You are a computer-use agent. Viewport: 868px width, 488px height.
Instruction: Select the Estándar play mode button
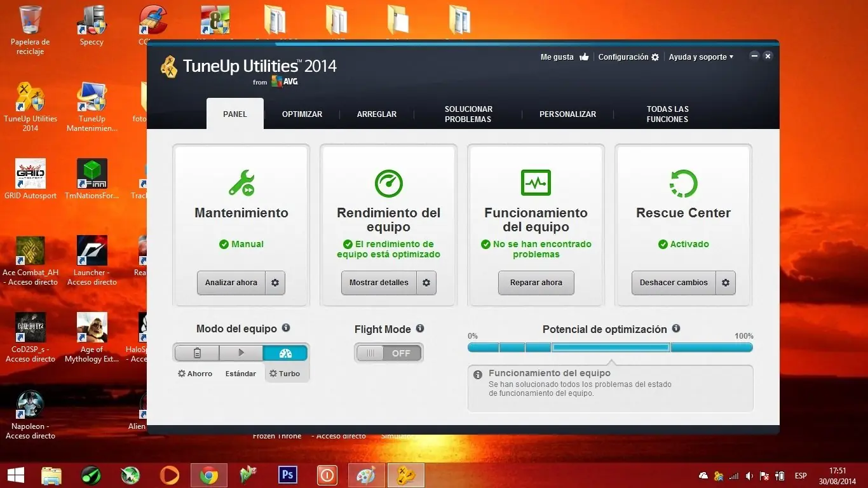coord(241,353)
